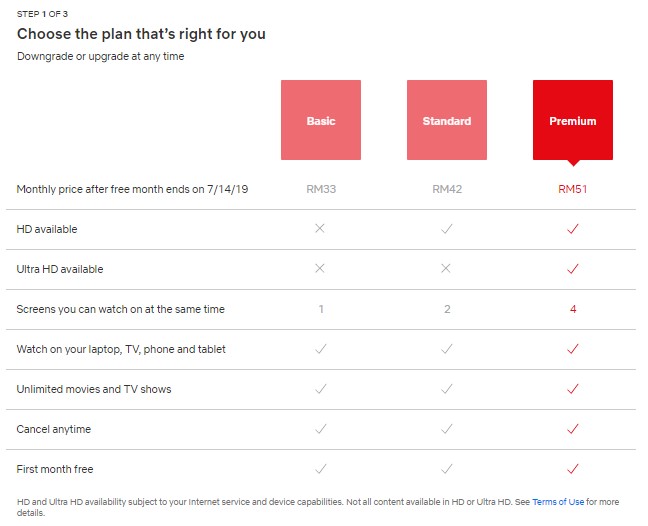The image size is (648, 526).
Task: Select the Premium plan tile
Action: coord(573,120)
